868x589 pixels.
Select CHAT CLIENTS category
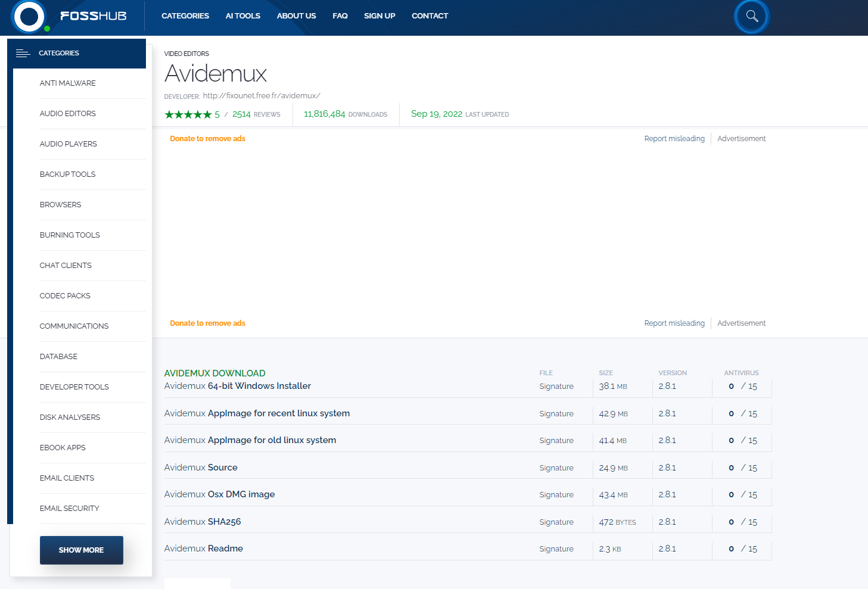pyautogui.click(x=66, y=266)
